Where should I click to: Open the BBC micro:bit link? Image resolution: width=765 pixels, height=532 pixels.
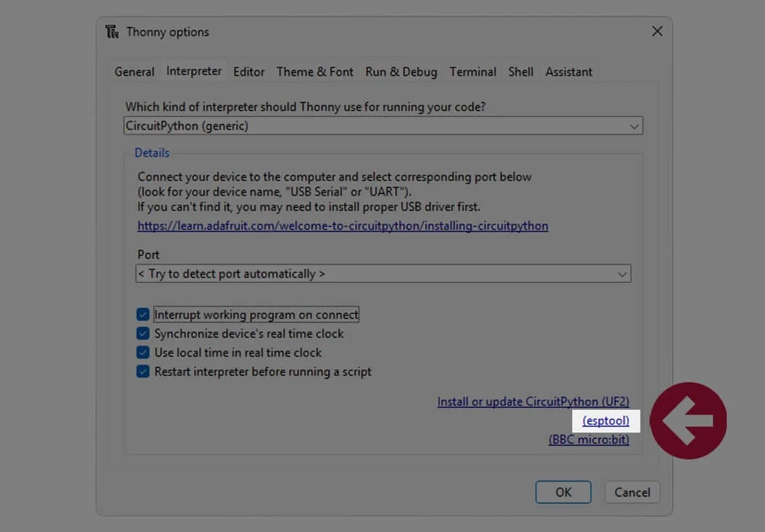[x=589, y=440]
